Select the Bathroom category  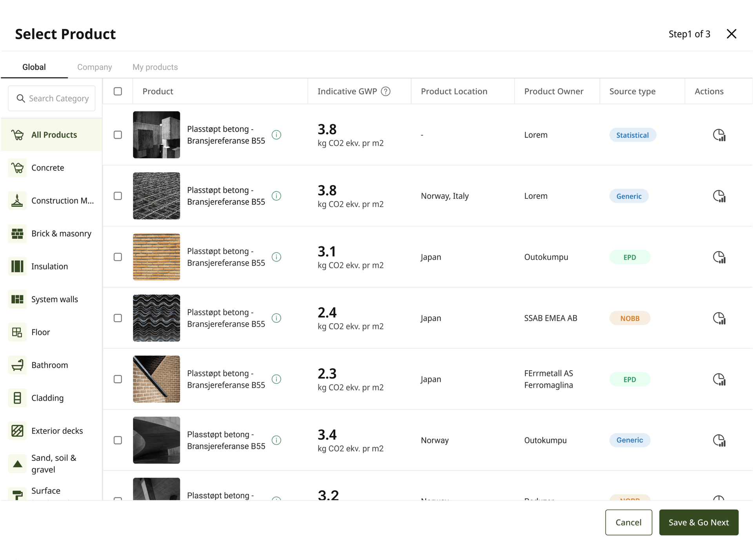pyautogui.click(x=51, y=365)
